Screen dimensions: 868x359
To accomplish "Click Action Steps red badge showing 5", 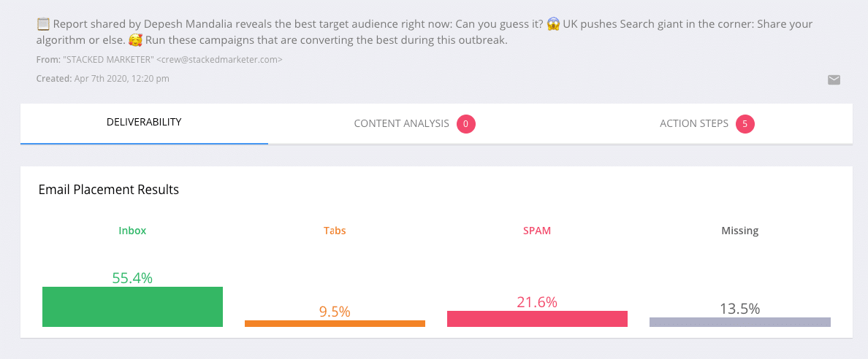I will click(x=745, y=124).
